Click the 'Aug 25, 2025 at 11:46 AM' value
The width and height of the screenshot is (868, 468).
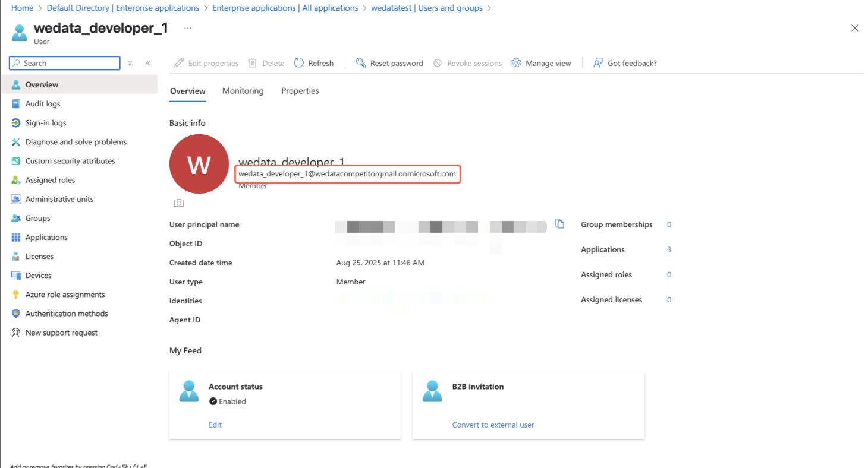coord(380,263)
